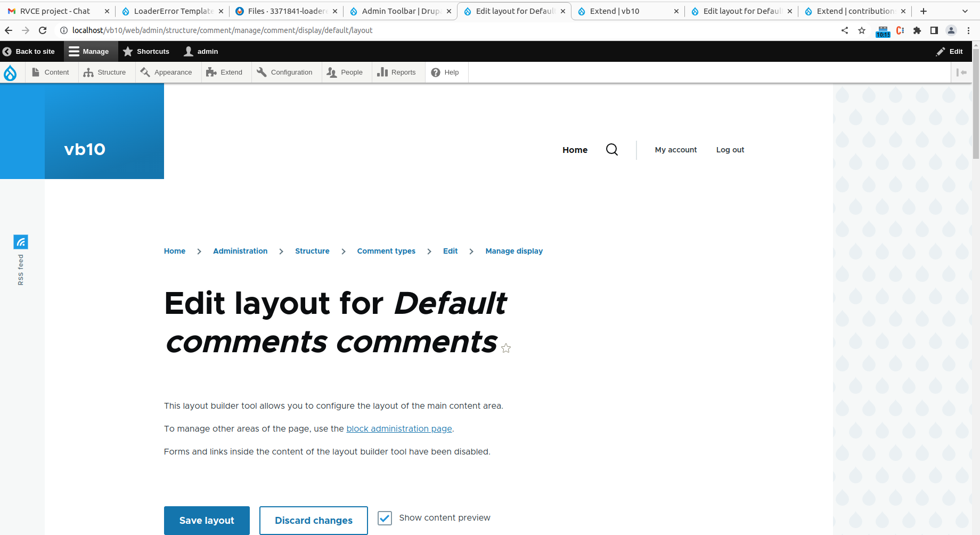Viewport: 980px width, 535px height.
Task: Open the block administration page link
Action: point(399,428)
